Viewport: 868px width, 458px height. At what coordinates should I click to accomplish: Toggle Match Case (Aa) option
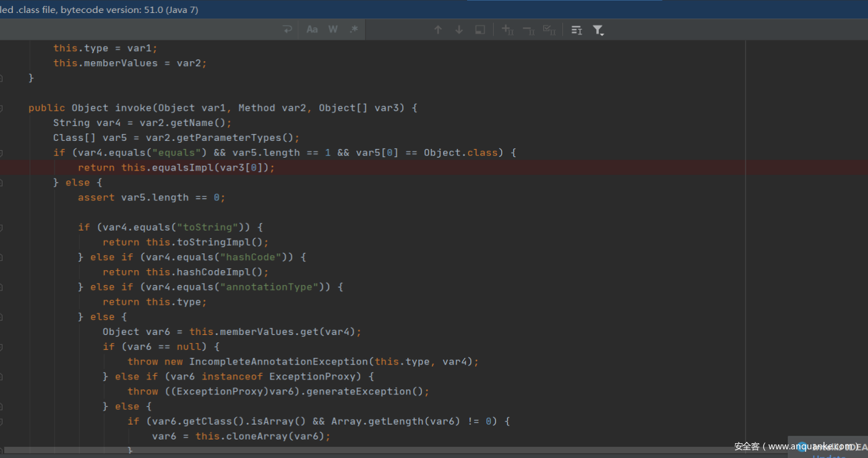click(312, 30)
